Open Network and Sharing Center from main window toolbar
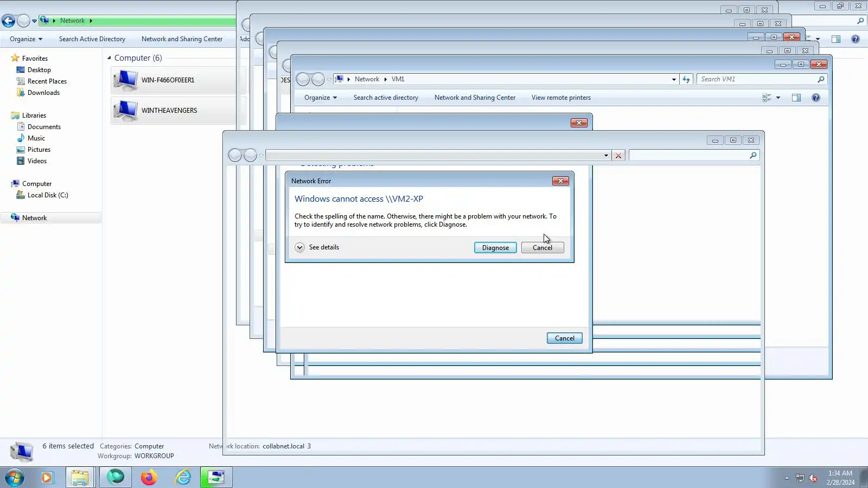This screenshot has height=488, width=868. pos(182,39)
